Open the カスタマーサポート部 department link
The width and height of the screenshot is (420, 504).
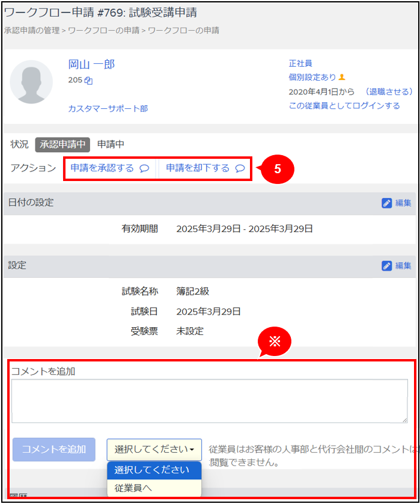pos(108,109)
